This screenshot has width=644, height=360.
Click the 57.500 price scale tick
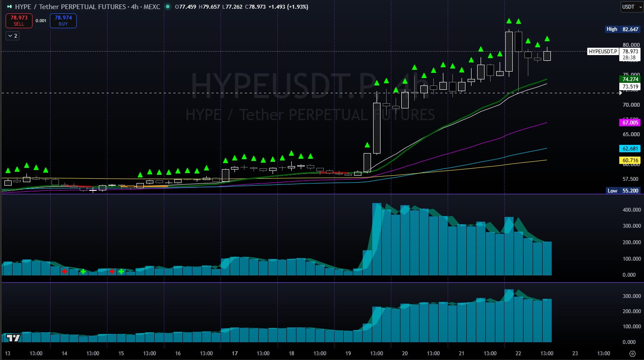[631, 179]
